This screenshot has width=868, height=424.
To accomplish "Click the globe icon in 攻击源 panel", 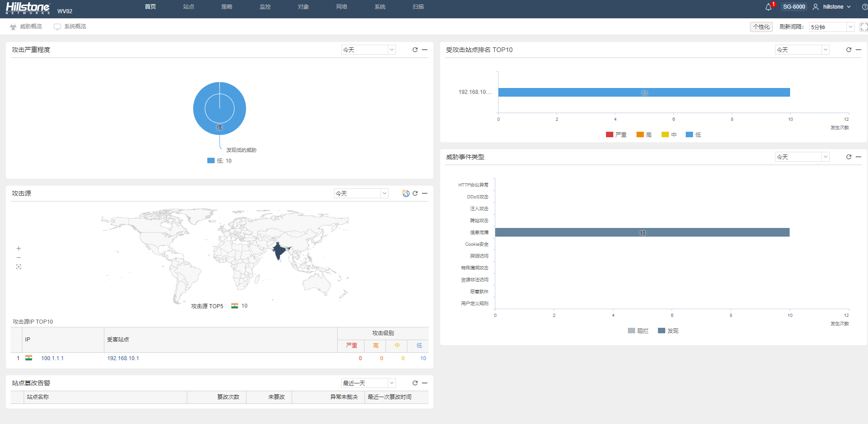I will (406, 193).
